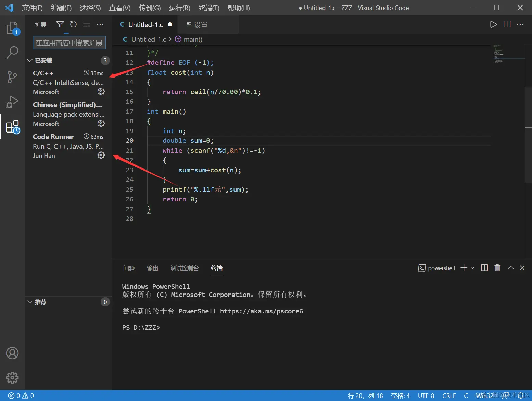Maximize the panel with up chevron
The image size is (532, 401).
[511, 268]
